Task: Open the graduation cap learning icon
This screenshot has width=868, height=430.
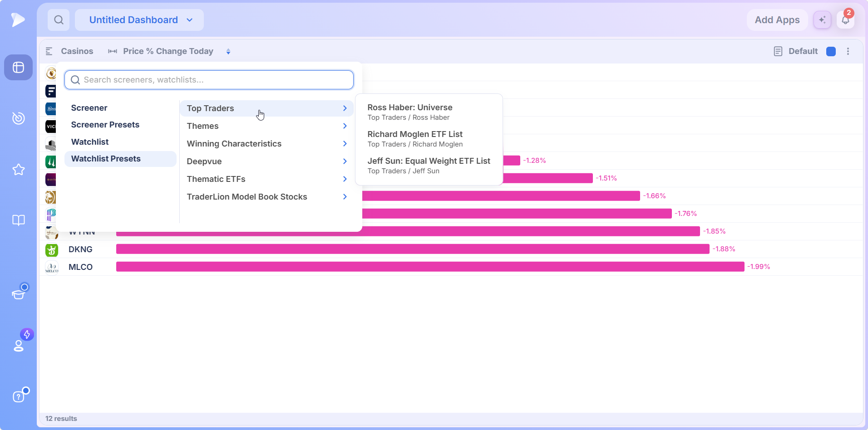Action: (19, 294)
